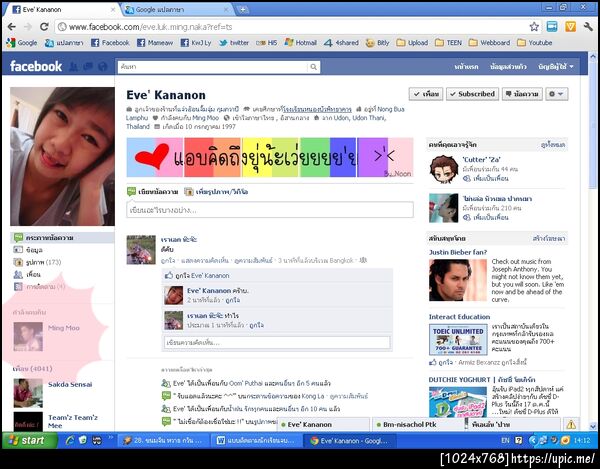Open the Upload bookmarks folder
The image size is (600, 469).
(x=412, y=43)
